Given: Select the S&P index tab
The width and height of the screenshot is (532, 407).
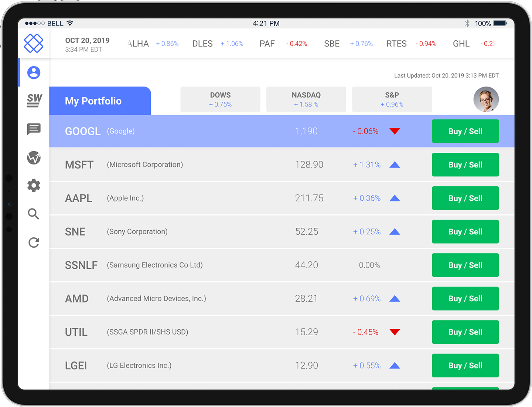Looking at the screenshot, I should click(392, 99).
